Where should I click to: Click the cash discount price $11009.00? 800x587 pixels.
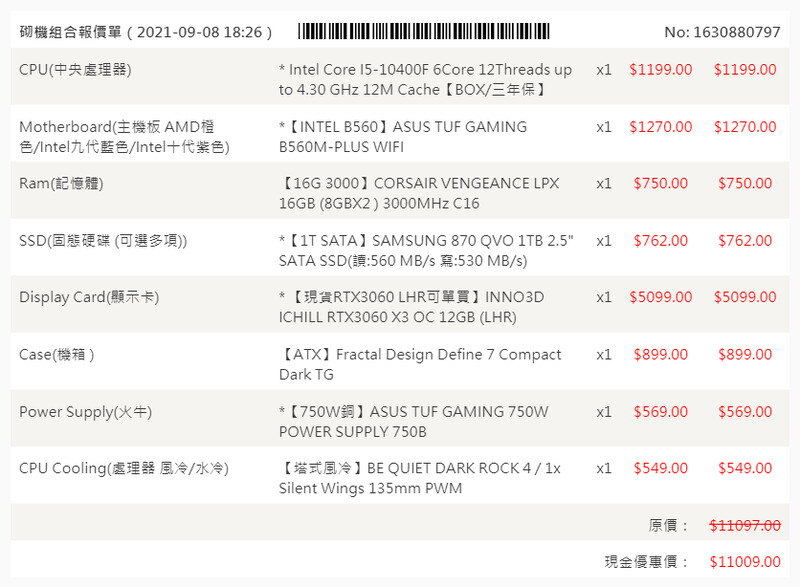[745, 562]
